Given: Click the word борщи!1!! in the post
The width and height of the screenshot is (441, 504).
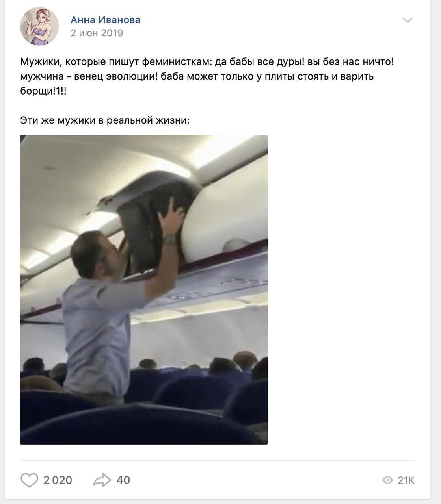Looking at the screenshot, I should click(x=43, y=91).
